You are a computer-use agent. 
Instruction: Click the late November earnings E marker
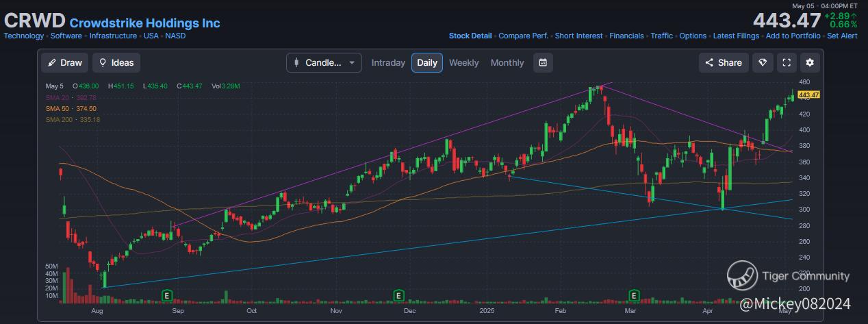point(398,295)
